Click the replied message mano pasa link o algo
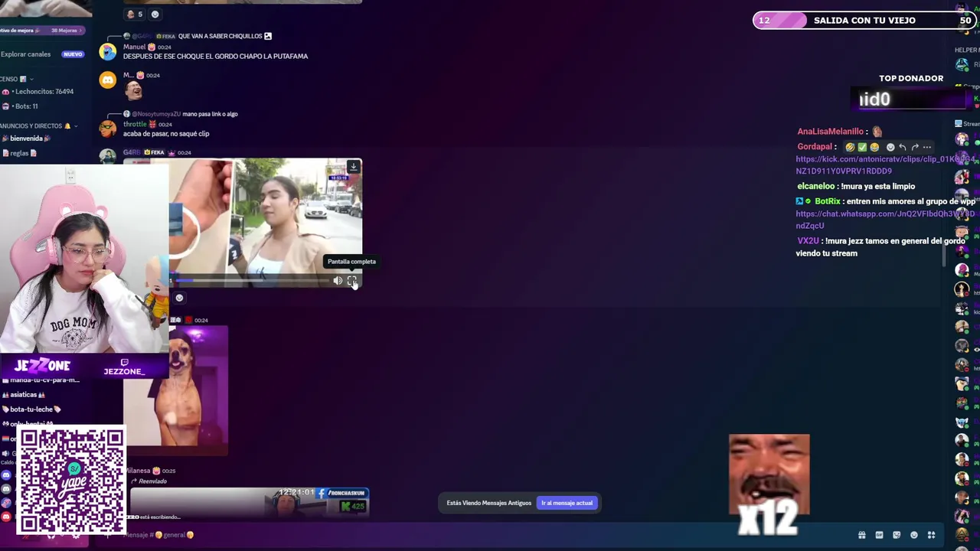This screenshot has width=980, height=551. point(210,114)
